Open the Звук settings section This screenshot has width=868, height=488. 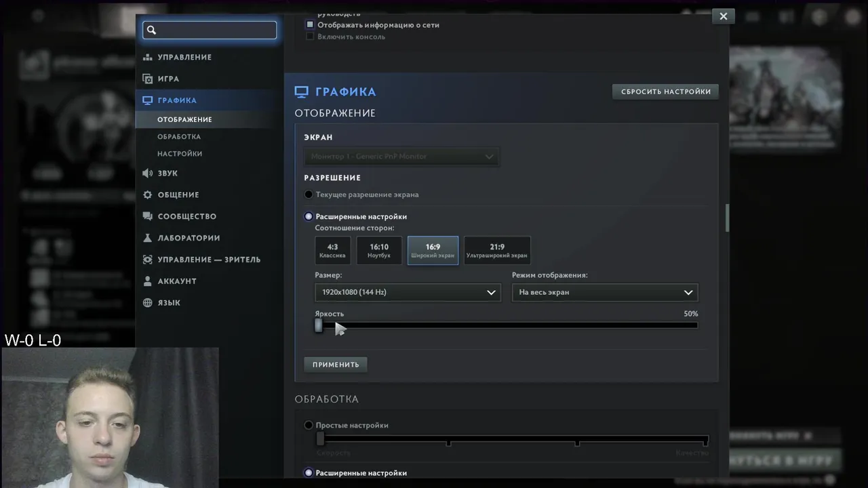(167, 173)
